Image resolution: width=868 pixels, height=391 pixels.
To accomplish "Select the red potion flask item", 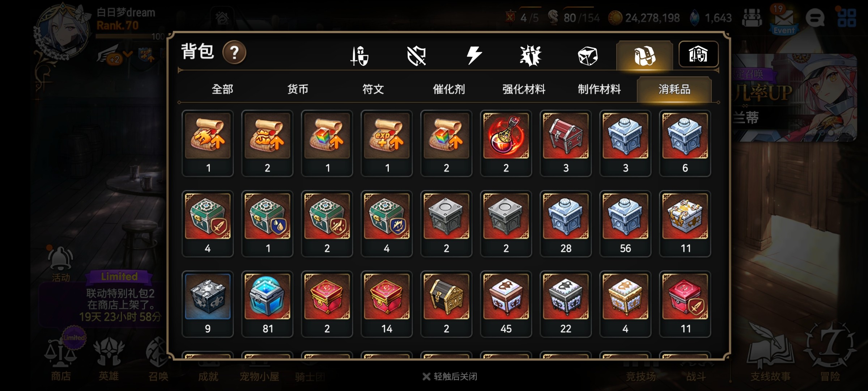I will (x=506, y=143).
